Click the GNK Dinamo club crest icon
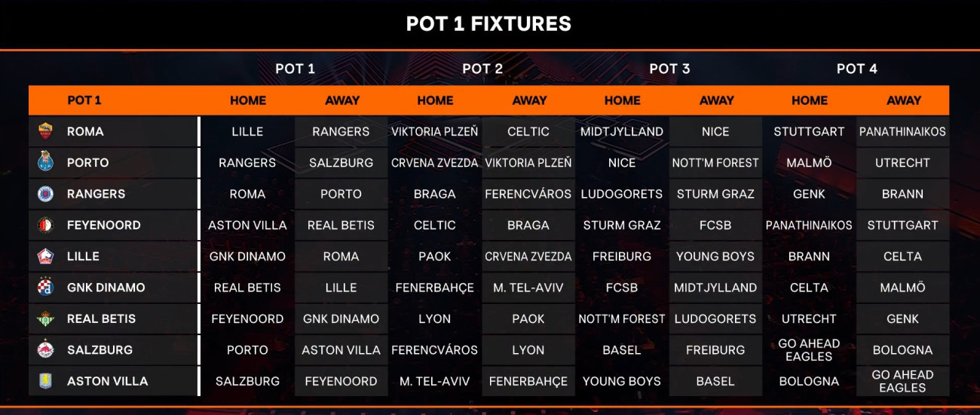This screenshot has width=980, height=415. (45, 287)
